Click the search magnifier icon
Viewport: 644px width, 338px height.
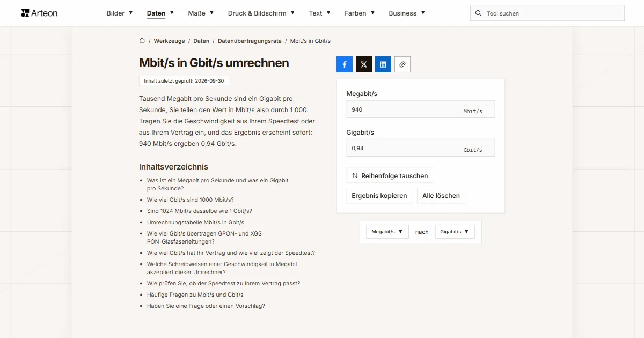[478, 13]
